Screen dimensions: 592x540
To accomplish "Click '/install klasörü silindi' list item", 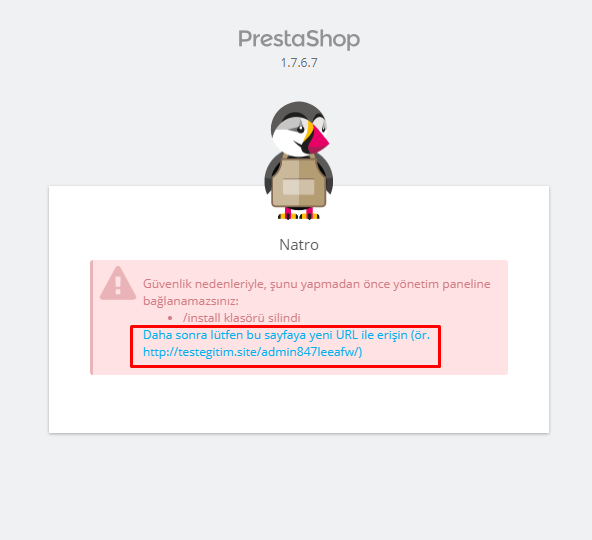I will [242, 318].
